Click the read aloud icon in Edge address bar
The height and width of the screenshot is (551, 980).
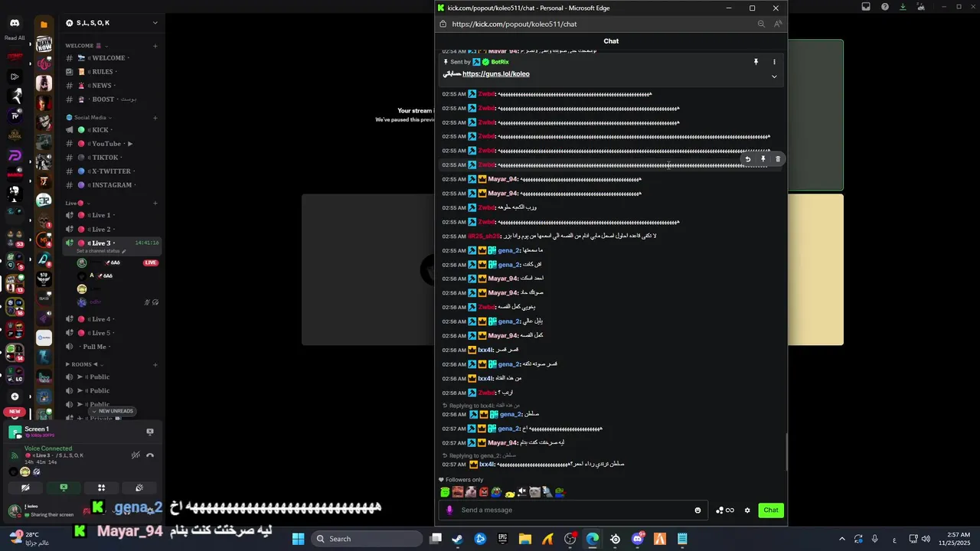point(778,24)
